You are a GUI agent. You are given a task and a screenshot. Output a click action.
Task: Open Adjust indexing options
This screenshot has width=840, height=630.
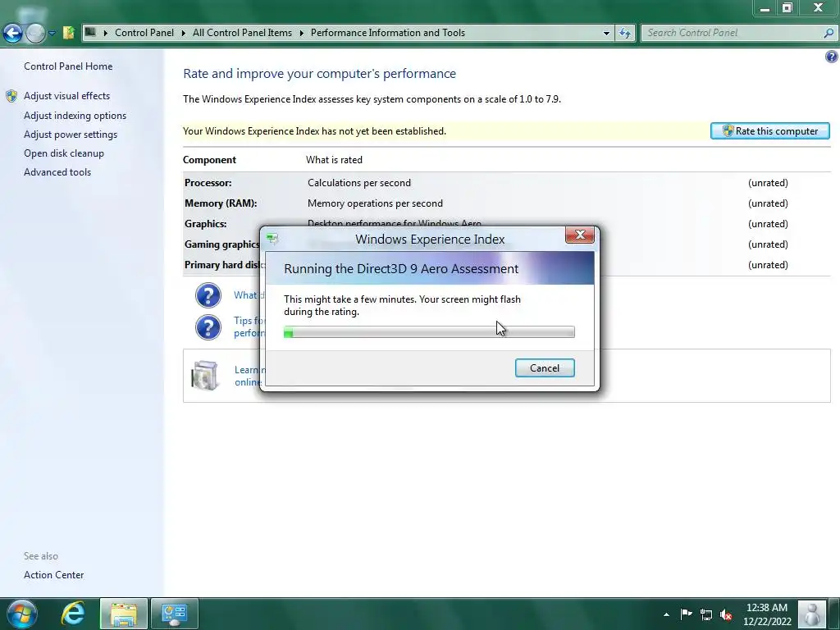[75, 116]
